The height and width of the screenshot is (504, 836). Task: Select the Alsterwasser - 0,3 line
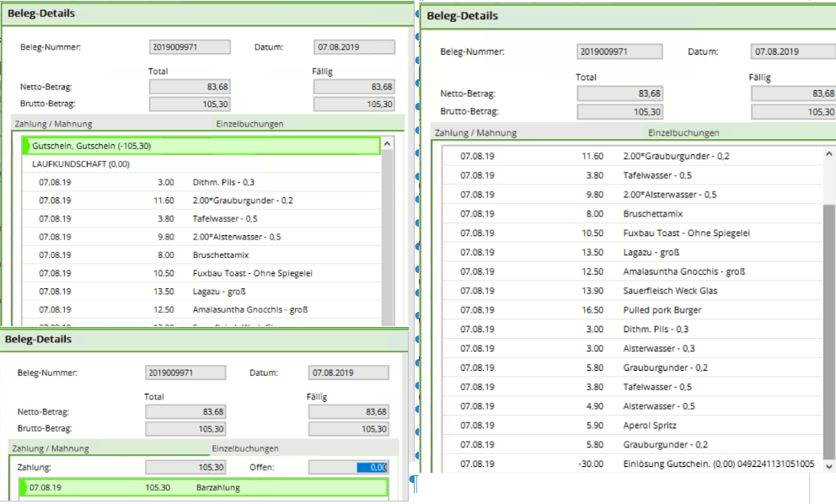[x=632, y=349]
